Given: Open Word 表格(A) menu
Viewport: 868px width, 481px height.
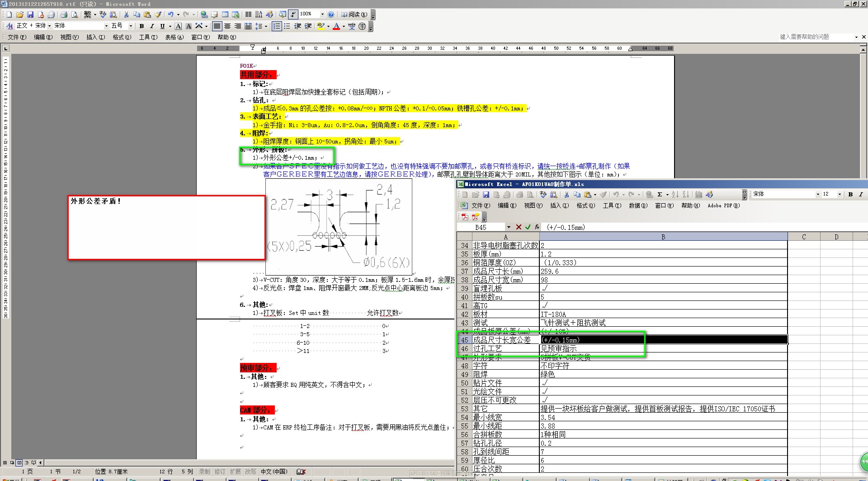Looking at the screenshot, I should tap(174, 37).
